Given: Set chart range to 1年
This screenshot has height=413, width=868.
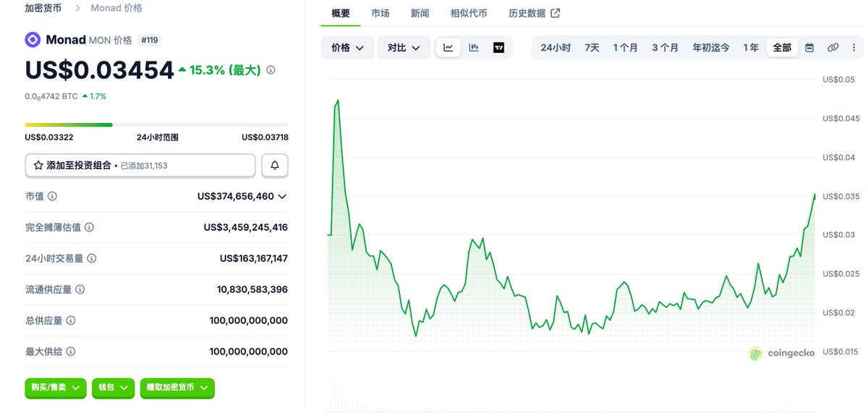Looking at the screenshot, I should coord(751,48).
